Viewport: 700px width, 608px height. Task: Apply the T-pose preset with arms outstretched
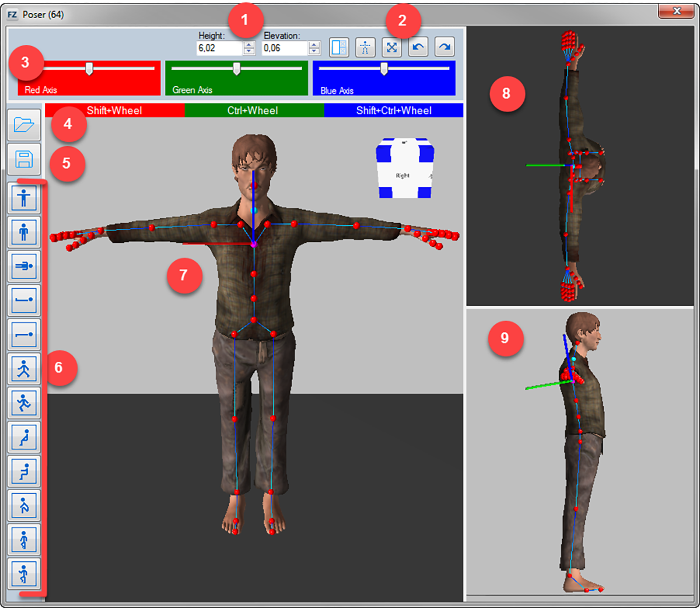pyautogui.click(x=24, y=198)
